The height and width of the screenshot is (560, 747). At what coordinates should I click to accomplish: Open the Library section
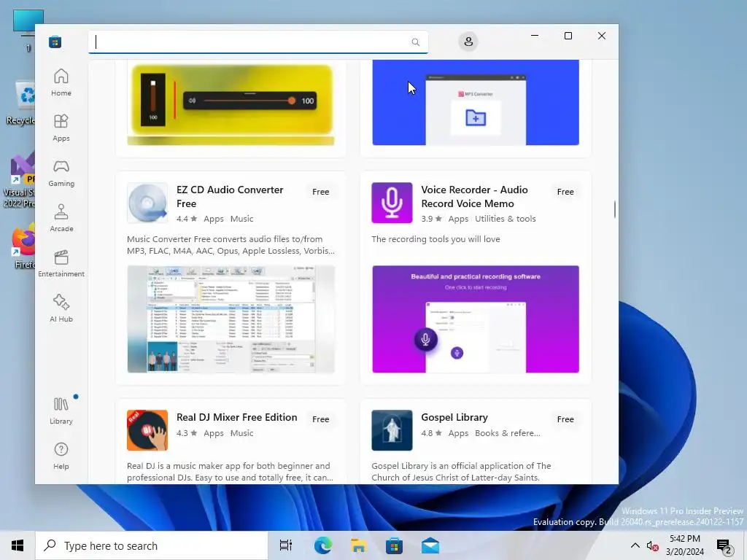click(x=61, y=411)
